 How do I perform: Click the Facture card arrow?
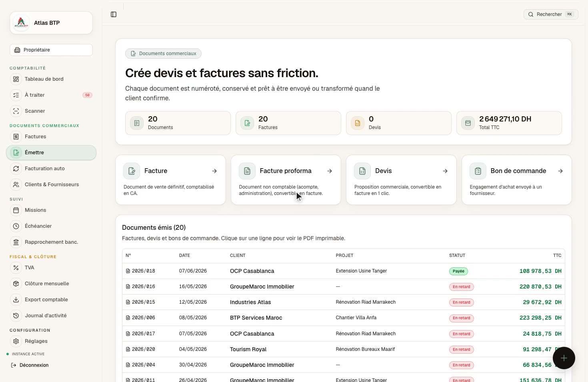click(x=214, y=171)
